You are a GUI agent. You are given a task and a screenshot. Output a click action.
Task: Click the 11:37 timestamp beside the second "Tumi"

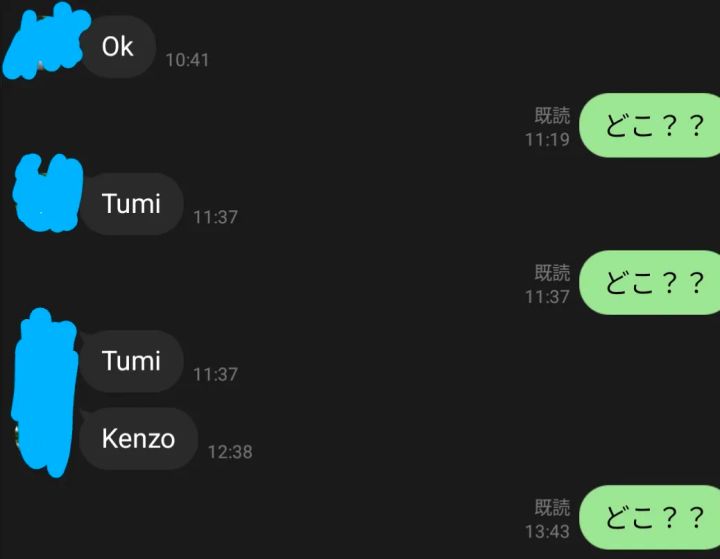pyautogui.click(x=215, y=374)
